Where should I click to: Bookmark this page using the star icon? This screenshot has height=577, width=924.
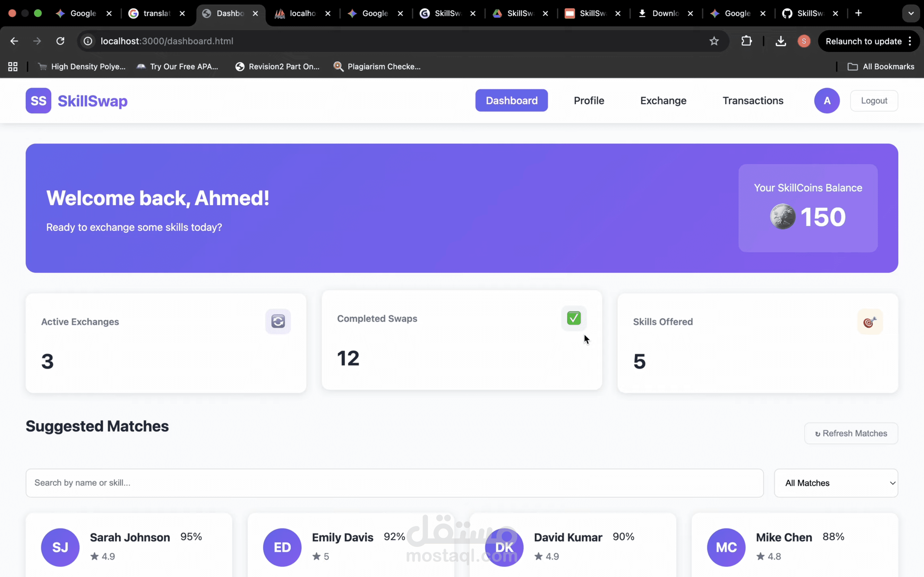coord(714,41)
